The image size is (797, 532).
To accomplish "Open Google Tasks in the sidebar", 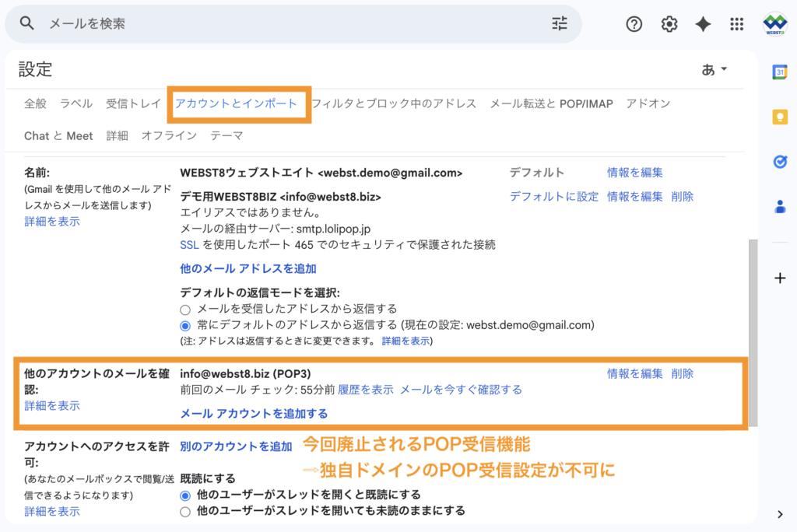I will pos(781,162).
